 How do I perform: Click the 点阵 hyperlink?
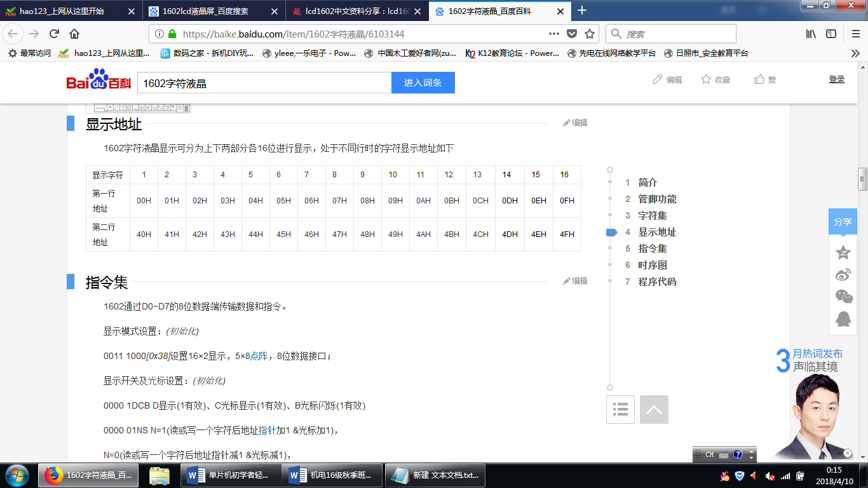259,356
